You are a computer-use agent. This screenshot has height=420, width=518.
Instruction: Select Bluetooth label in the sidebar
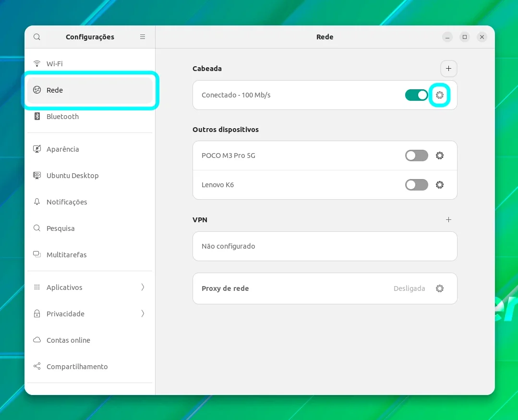[x=62, y=117]
